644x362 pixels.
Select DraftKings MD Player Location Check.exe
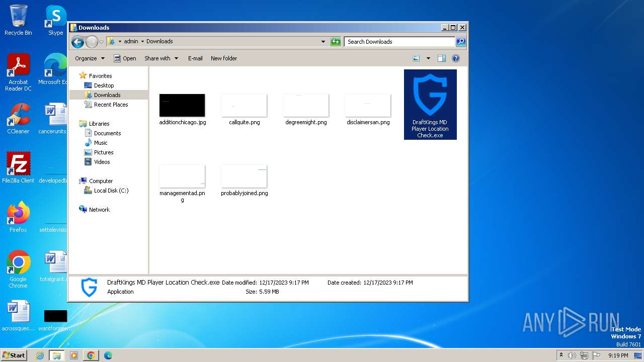click(430, 105)
